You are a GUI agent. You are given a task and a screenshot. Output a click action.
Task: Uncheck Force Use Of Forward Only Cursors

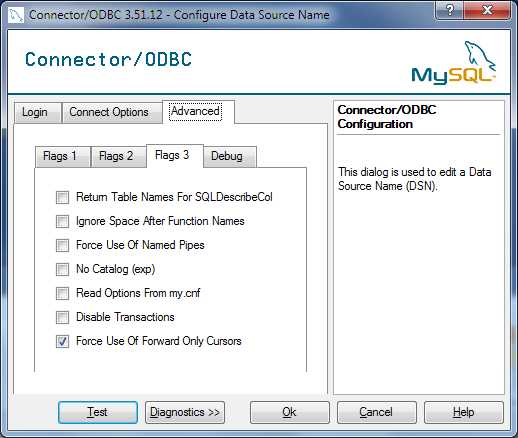click(62, 341)
